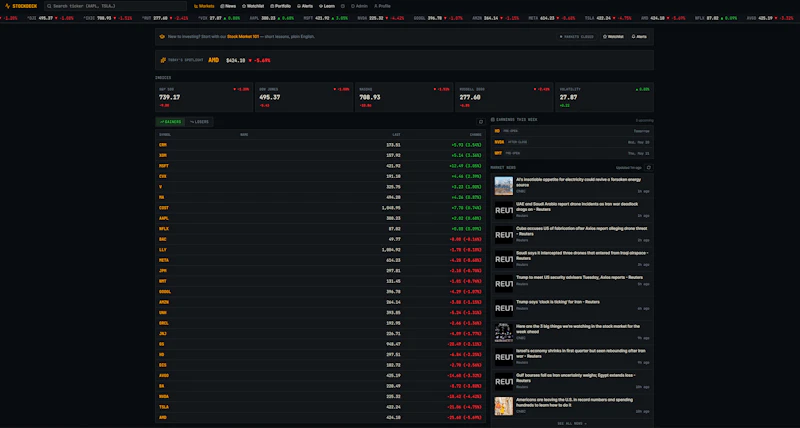Screen dimensions: 800x428
Task: Click the AAPL quote in the ticker tape
Action: [x=271, y=18]
